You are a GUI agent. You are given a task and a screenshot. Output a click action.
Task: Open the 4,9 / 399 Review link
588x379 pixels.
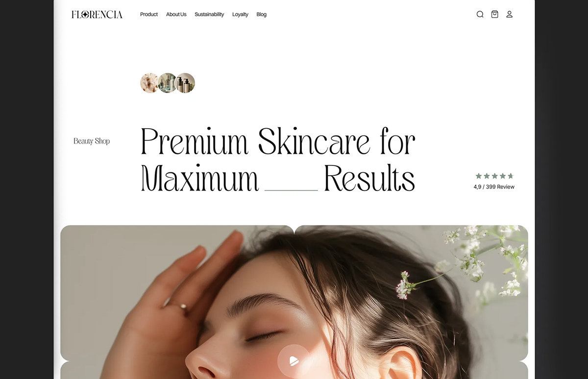(494, 187)
